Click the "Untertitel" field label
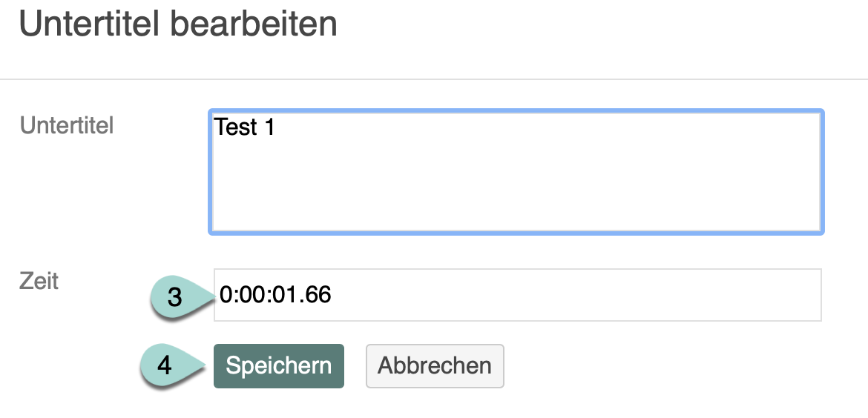 [x=67, y=126]
